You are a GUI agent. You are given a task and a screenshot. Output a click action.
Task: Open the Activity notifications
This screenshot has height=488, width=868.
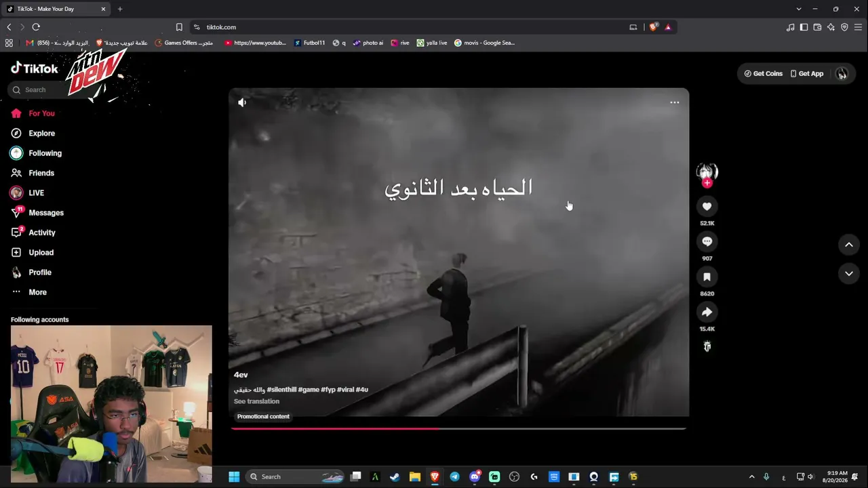tap(33, 232)
